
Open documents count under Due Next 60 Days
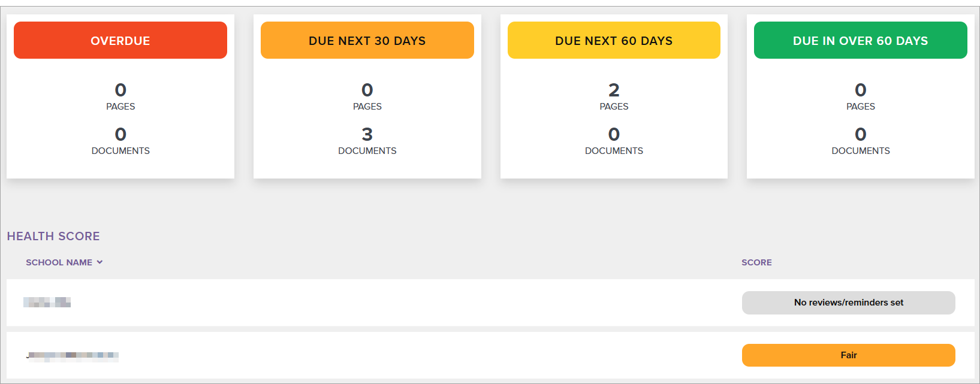click(614, 135)
